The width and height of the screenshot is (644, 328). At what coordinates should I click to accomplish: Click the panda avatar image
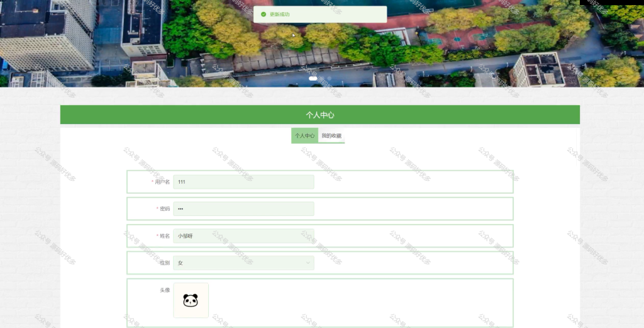pyautogui.click(x=191, y=300)
